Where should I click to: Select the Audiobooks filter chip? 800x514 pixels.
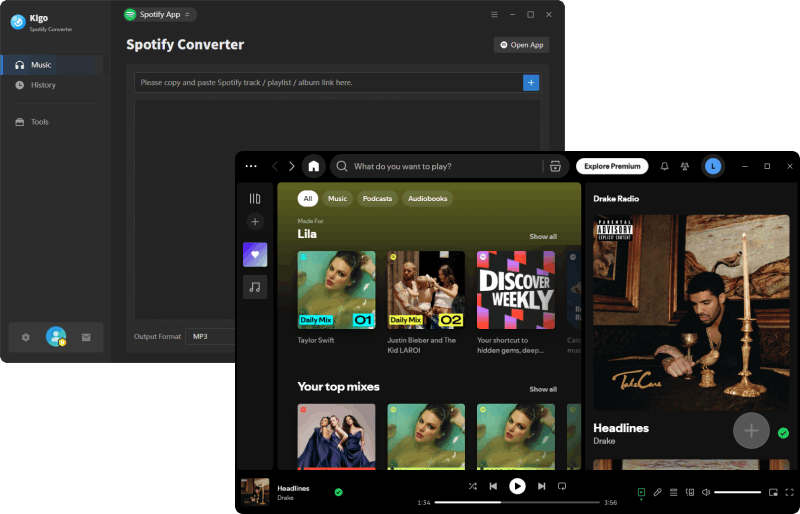pos(428,199)
